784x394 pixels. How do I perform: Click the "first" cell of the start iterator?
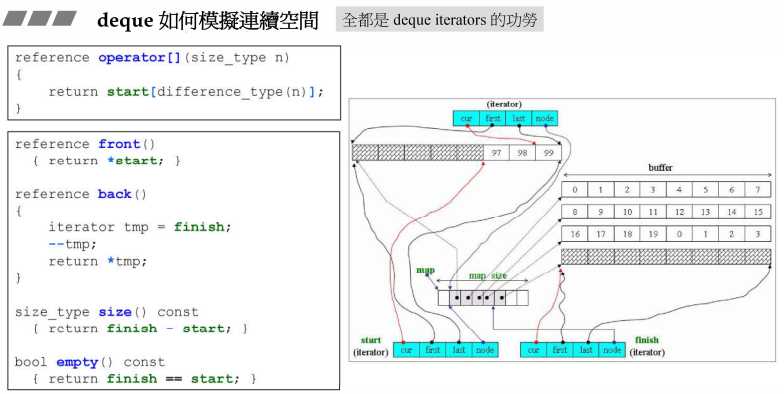pos(432,350)
